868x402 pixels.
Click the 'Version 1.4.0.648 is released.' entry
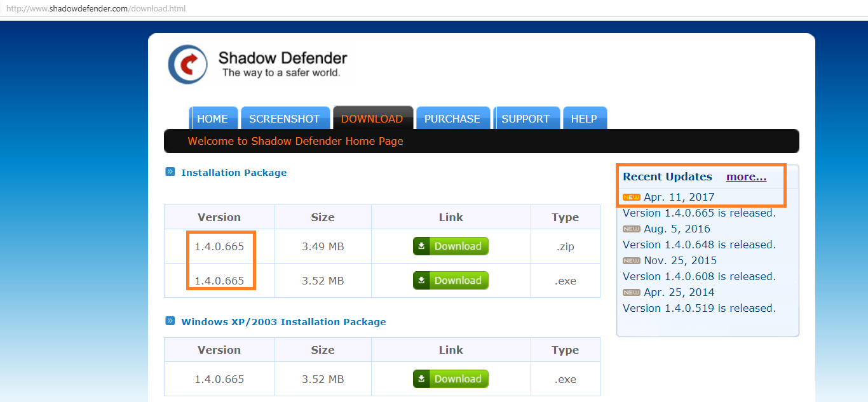coord(699,245)
